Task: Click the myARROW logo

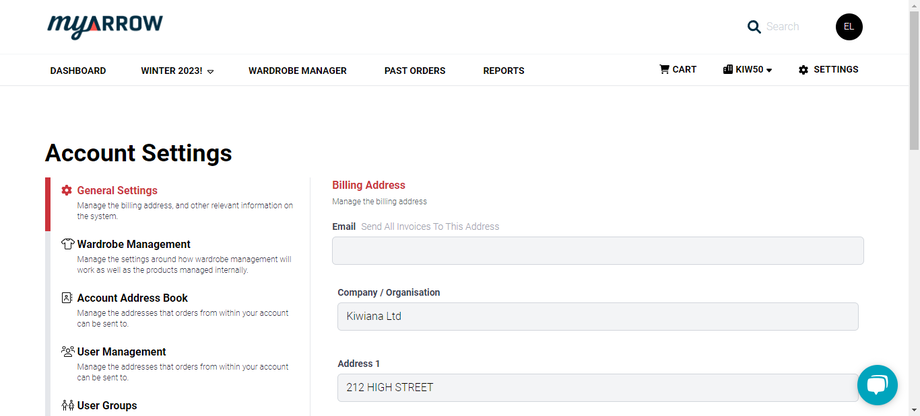Action: [105, 26]
